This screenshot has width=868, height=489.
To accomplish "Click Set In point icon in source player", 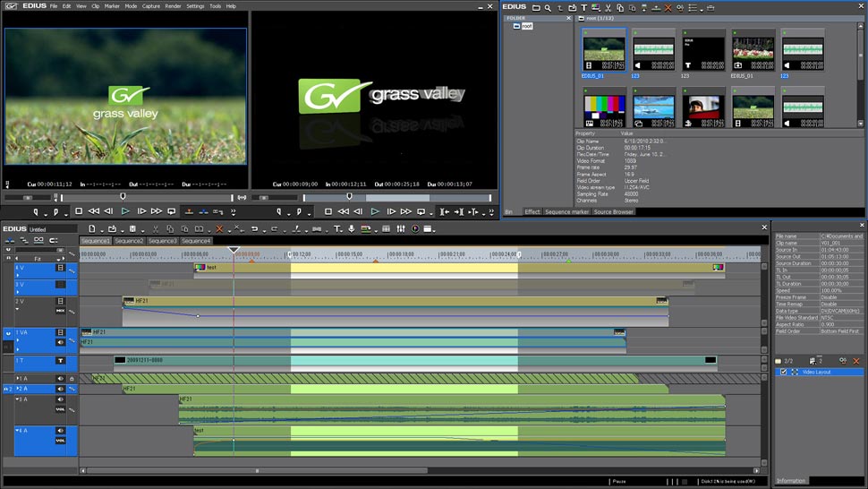I will coord(36,211).
